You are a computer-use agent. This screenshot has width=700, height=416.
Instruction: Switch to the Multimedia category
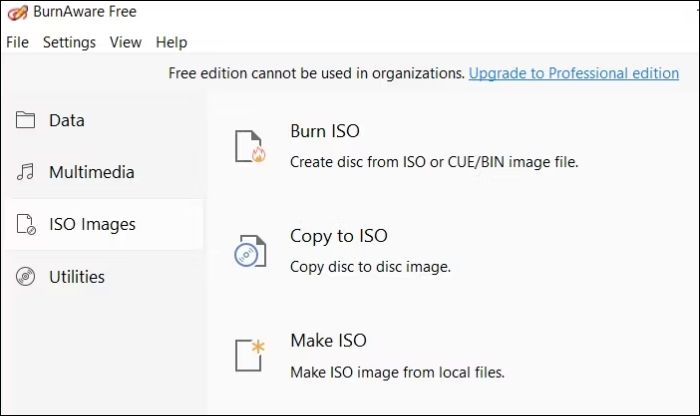pos(91,172)
